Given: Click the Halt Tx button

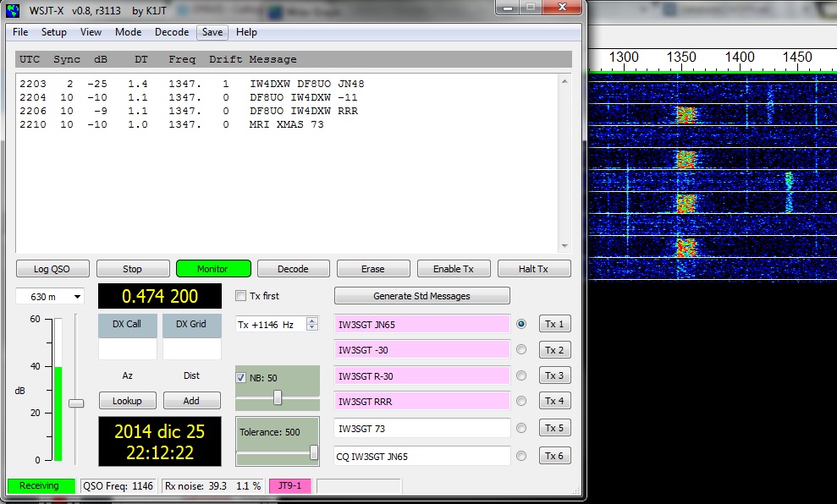Looking at the screenshot, I should pyautogui.click(x=534, y=269).
